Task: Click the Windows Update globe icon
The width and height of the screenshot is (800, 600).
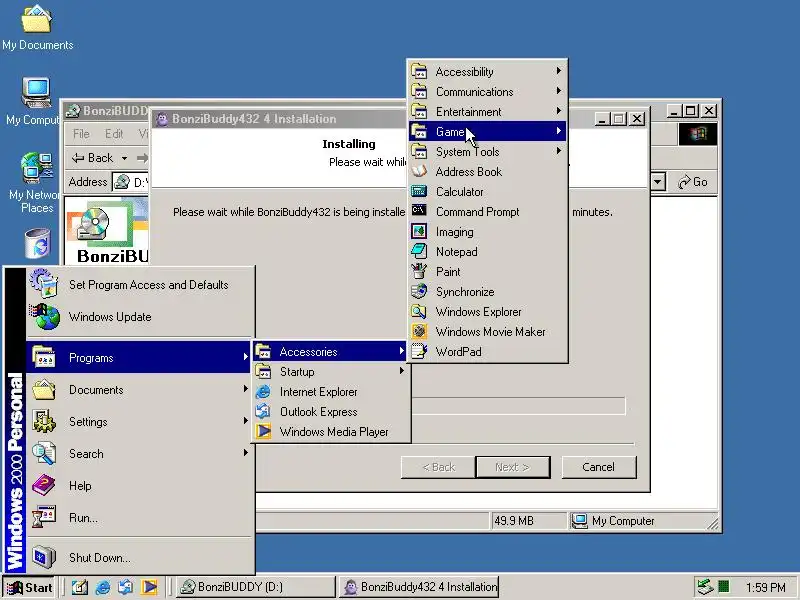Action: pyautogui.click(x=45, y=316)
